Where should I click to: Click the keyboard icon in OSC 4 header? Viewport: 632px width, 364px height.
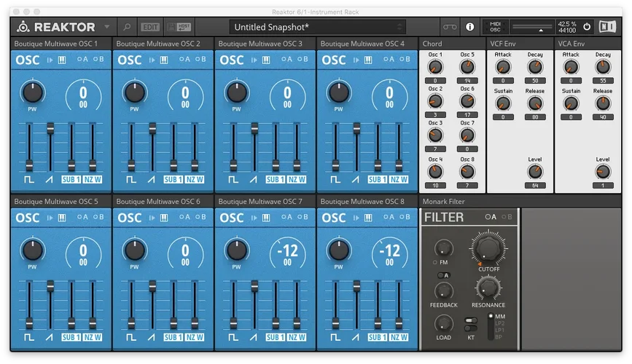[x=368, y=60]
